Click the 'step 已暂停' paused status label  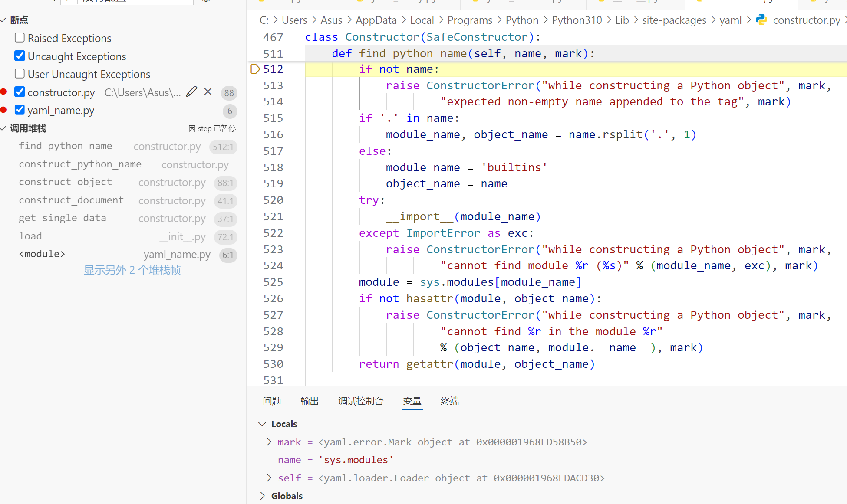[x=212, y=128]
